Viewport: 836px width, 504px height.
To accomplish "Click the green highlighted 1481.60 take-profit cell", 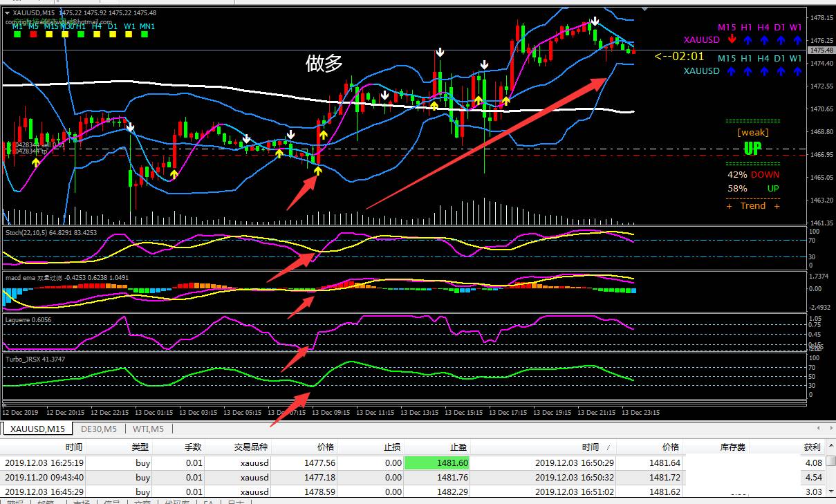I will pos(437,463).
